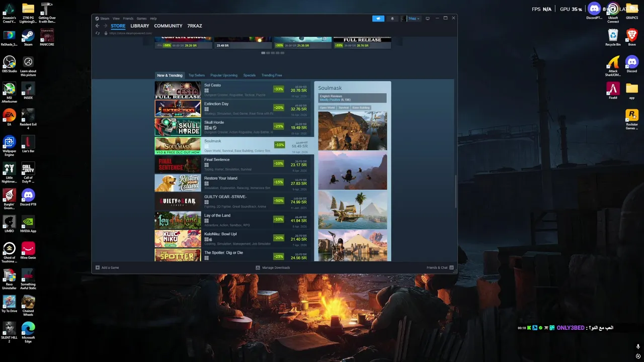Image resolution: width=644 pixels, height=362 pixels.
Task: Launch Liar's Bar desktop icon
Action: click(28, 144)
